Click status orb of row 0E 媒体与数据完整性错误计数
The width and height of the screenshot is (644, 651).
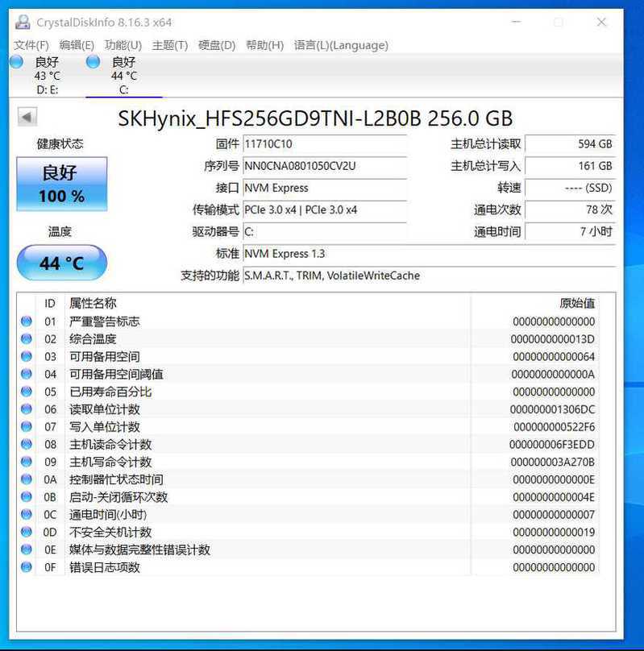click(x=27, y=549)
